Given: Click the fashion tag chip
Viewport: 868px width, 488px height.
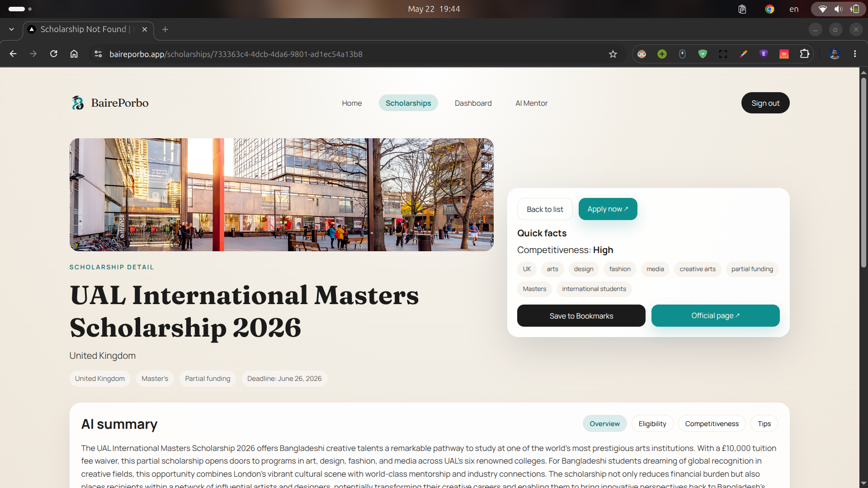Looking at the screenshot, I should click(620, 269).
